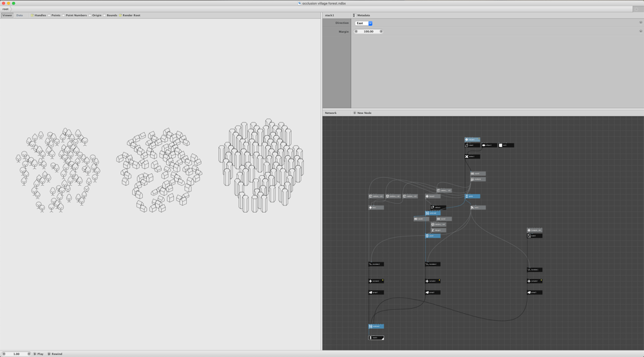Click the frame field's right increment arrow
This screenshot has width=644, height=357.
point(29,354)
